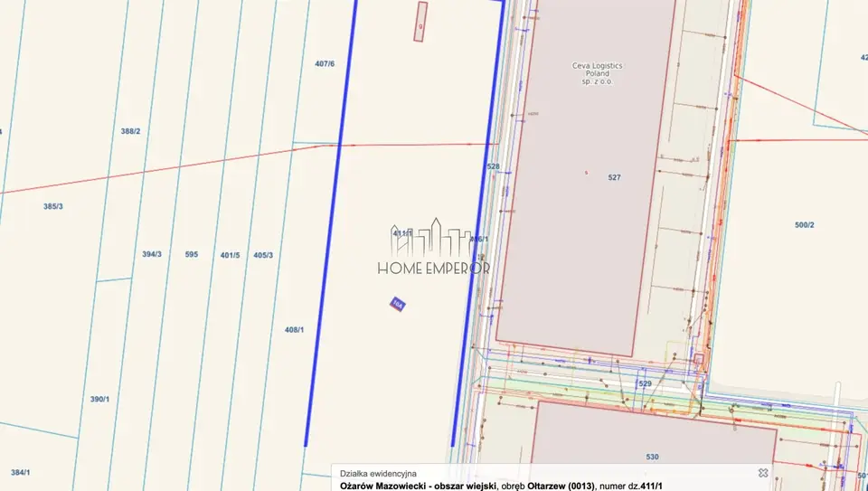Select parcel 394/3 label
868x491 pixels.
coord(152,254)
